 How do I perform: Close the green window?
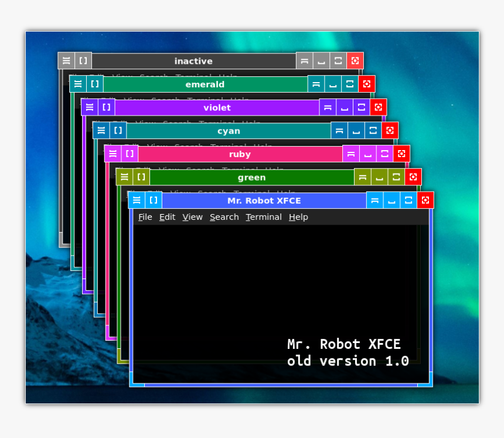pyautogui.click(x=413, y=176)
